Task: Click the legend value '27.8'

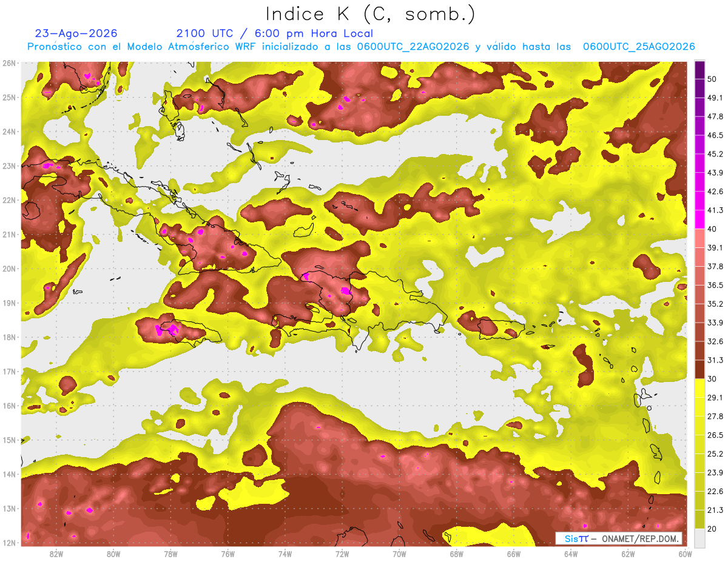Action: click(x=715, y=416)
